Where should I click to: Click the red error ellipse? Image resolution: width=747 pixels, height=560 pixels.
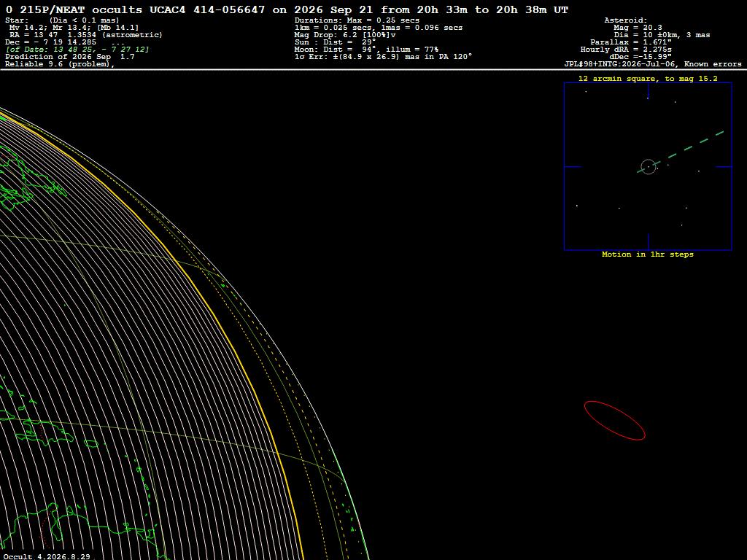pos(614,421)
